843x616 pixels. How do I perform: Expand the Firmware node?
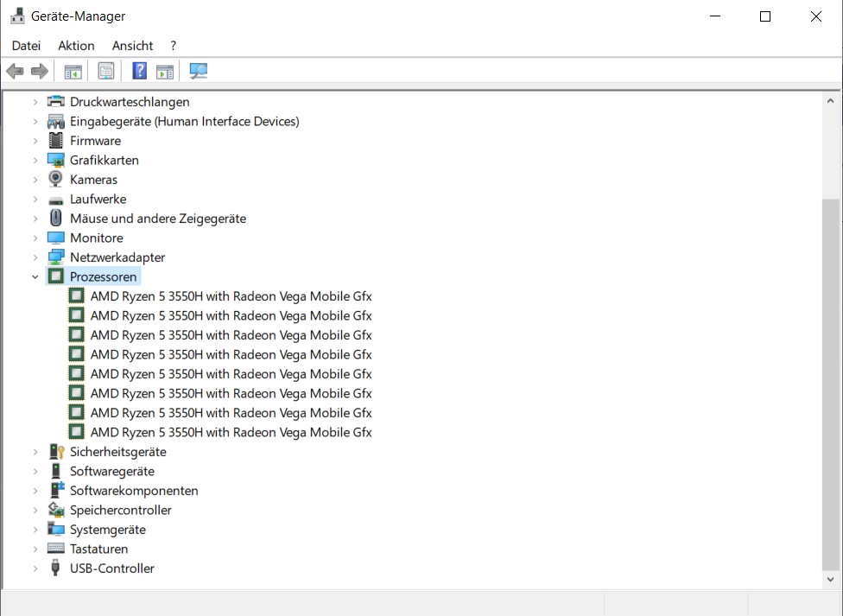tap(35, 141)
